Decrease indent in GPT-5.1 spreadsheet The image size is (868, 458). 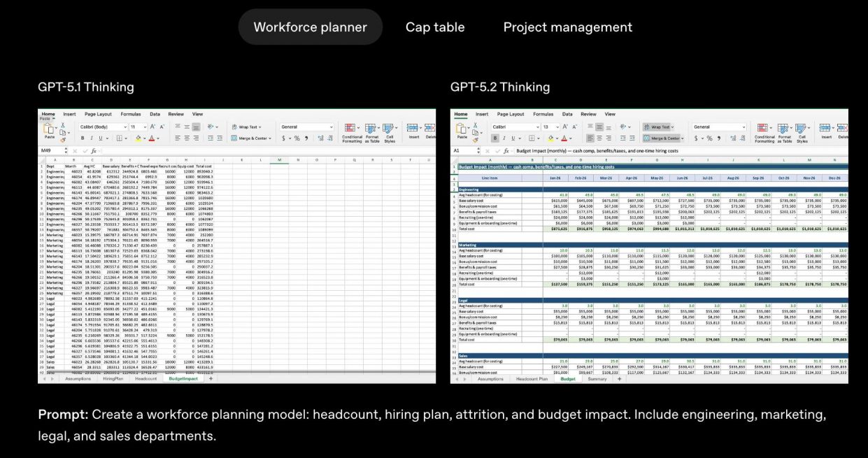pos(211,138)
